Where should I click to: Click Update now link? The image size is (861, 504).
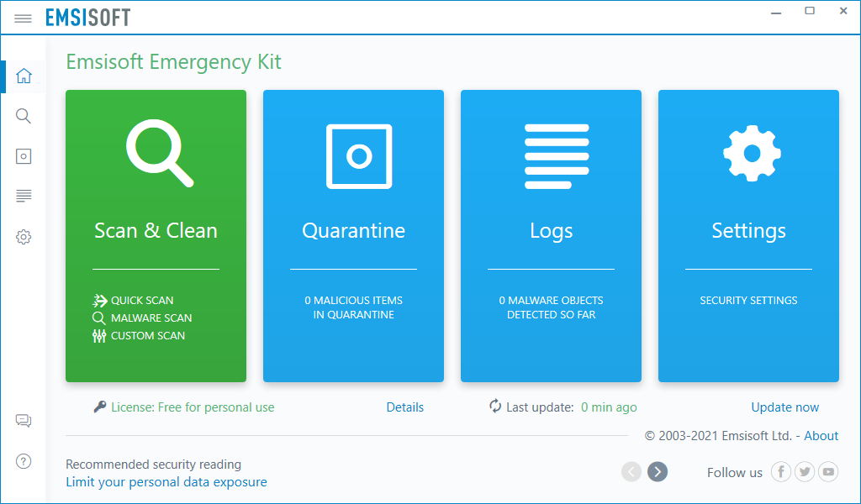[785, 407]
